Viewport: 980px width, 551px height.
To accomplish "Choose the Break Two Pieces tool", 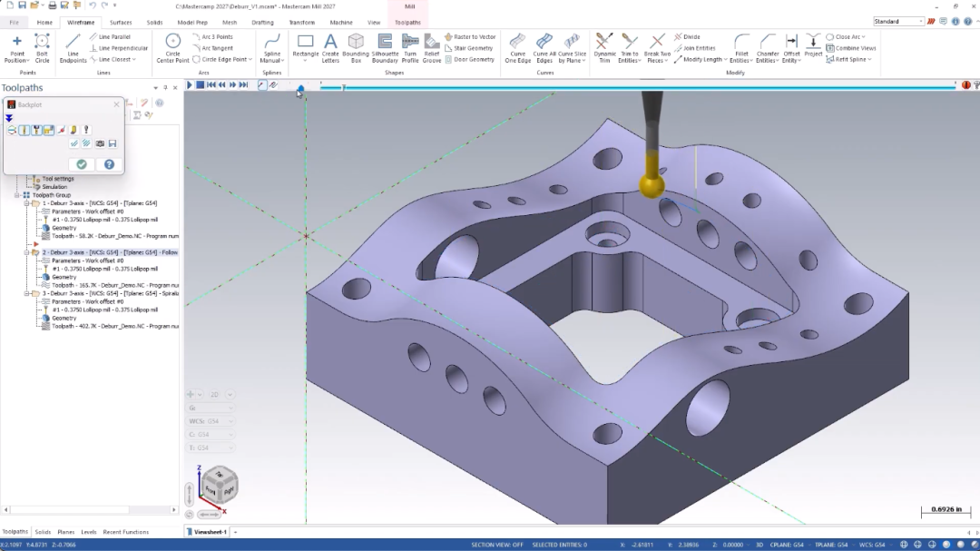I will (x=657, y=49).
